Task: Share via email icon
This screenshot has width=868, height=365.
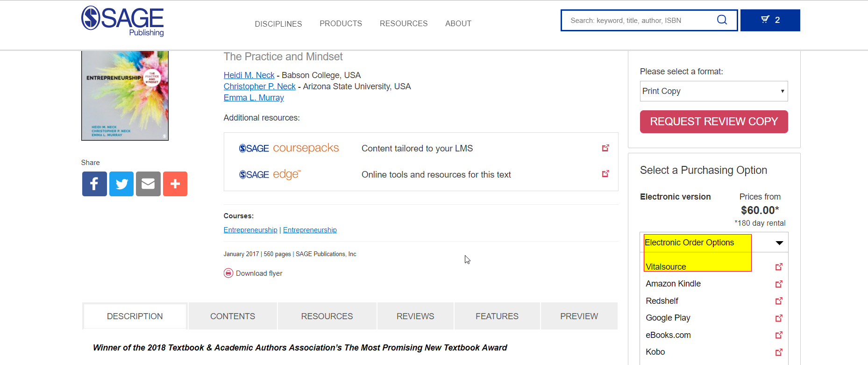Action: [148, 184]
